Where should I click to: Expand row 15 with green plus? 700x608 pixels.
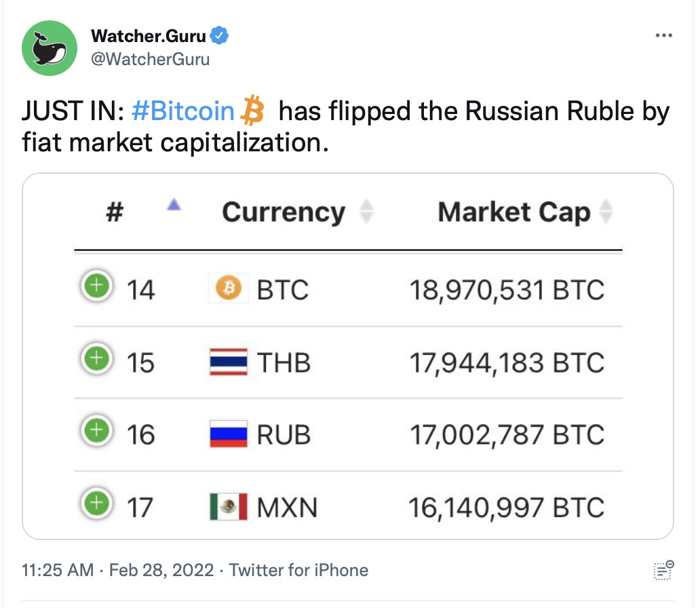click(96, 358)
